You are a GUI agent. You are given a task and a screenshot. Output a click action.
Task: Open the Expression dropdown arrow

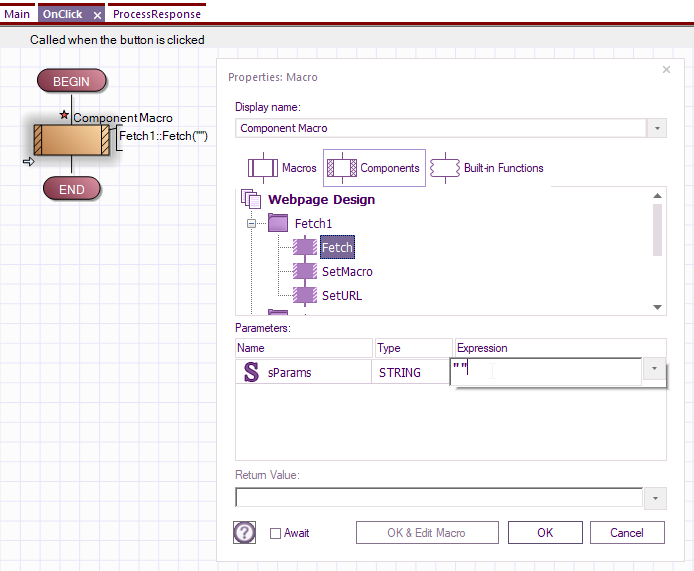(x=654, y=368)
